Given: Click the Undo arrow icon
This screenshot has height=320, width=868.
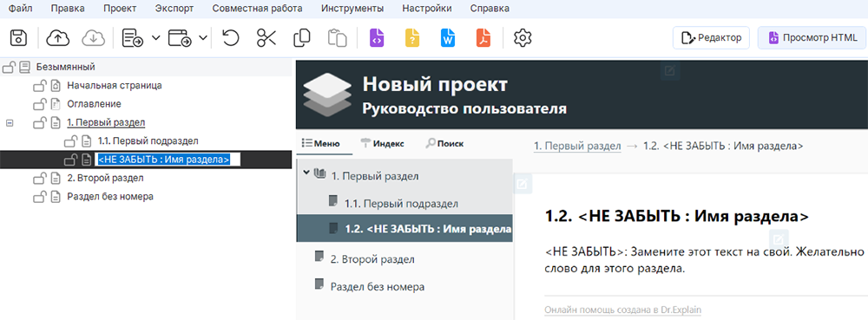Looking at the screenshot, I should coord(230,38).
